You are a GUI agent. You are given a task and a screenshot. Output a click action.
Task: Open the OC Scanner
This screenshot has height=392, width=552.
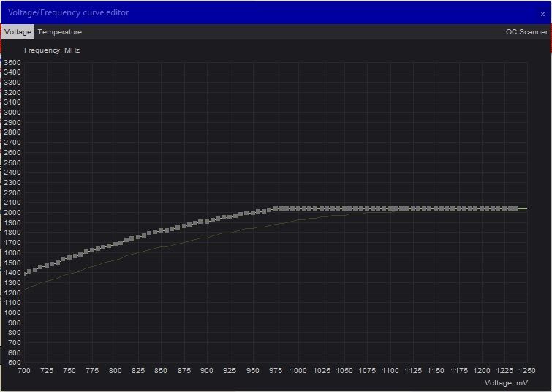click(526, 32)
